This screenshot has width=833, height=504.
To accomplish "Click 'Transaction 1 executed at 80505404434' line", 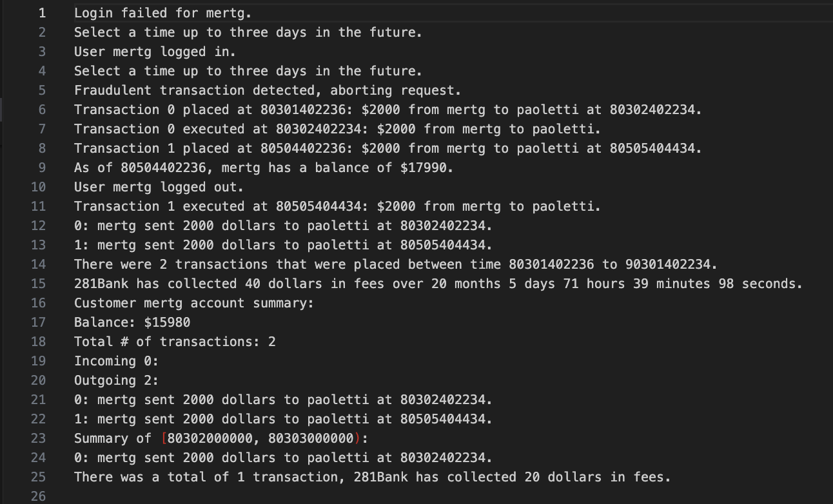I will pos(337,206).
